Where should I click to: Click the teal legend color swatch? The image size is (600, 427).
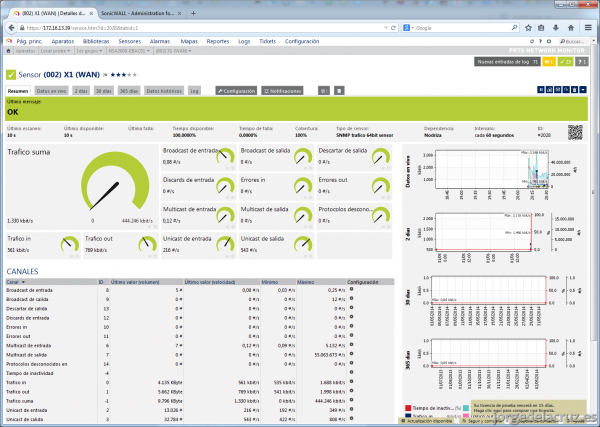[x=466, y=408]
